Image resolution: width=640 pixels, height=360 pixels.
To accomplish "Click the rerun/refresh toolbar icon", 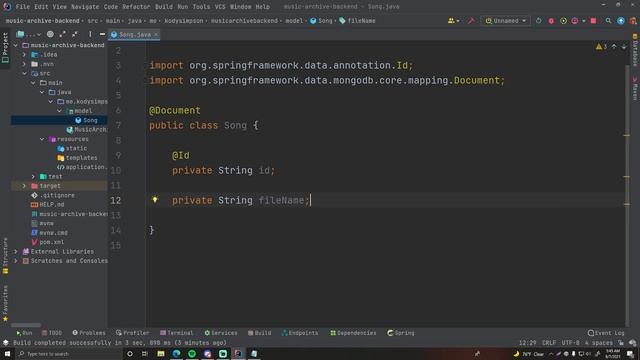I will coord(538,21).
